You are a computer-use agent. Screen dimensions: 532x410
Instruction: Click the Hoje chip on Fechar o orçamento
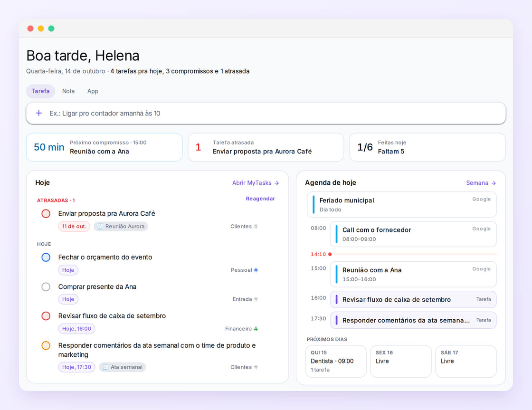68,270
